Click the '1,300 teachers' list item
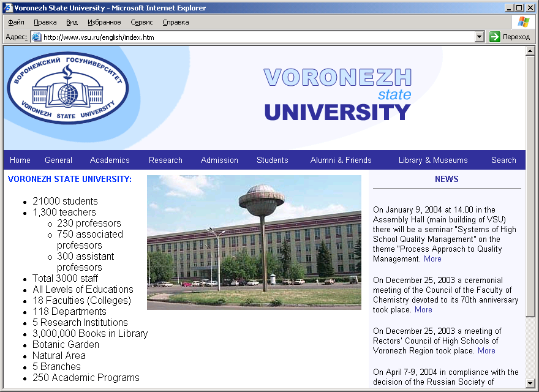539x392 pixels. click(x=64, y=212)
